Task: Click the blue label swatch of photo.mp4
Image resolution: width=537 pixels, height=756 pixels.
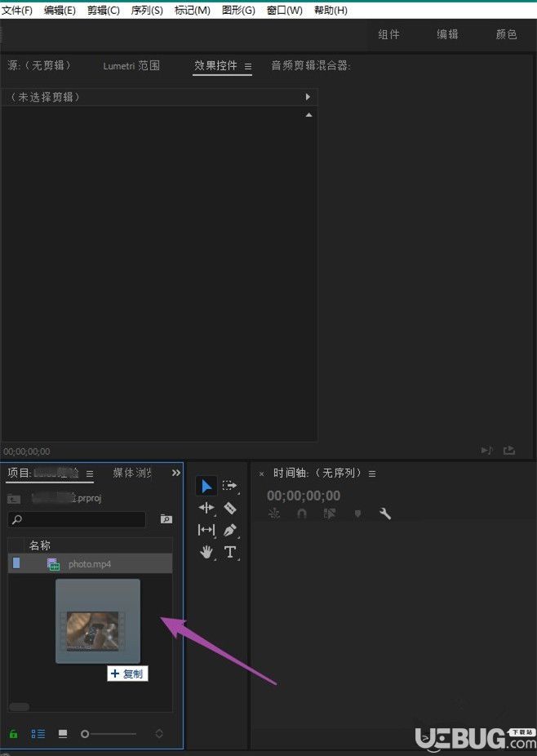Action: coord(16,563)
